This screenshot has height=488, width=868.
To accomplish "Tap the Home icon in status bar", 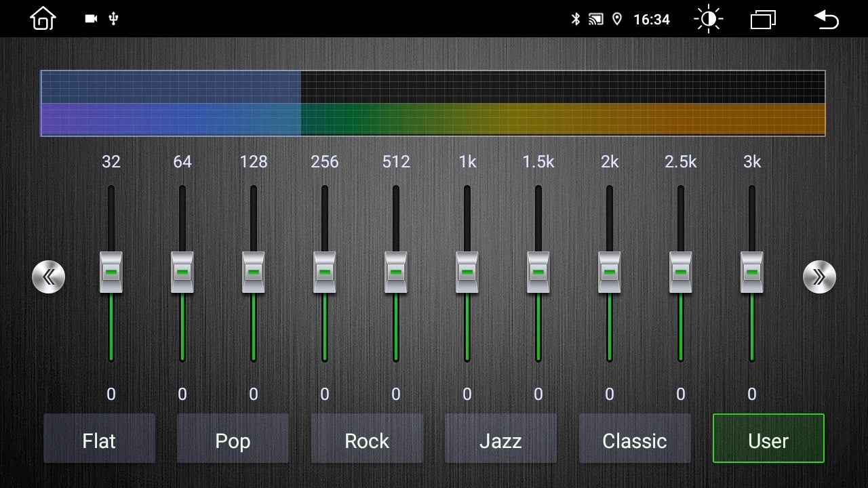I will tap(43, 19).
